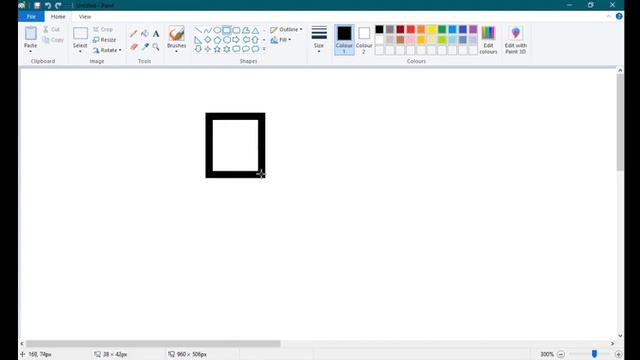Choose the Pentagon shape
The width and height of the screenshot is (640, 360).
pos(217,40)
